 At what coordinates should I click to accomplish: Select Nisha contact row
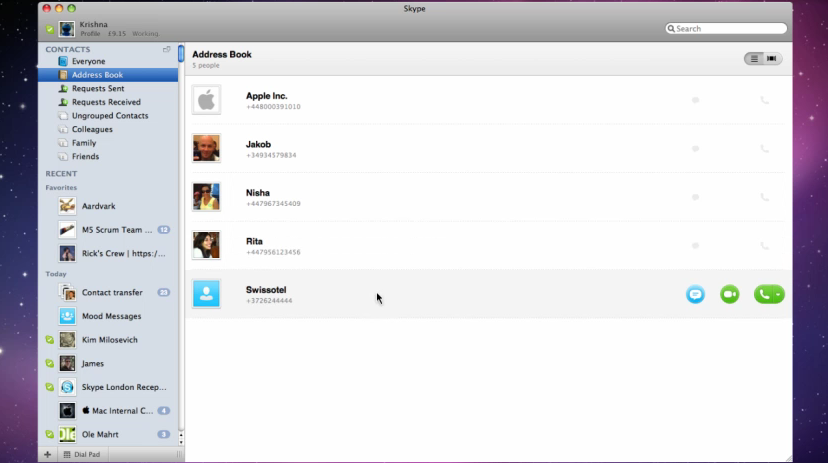coord(488,197)
